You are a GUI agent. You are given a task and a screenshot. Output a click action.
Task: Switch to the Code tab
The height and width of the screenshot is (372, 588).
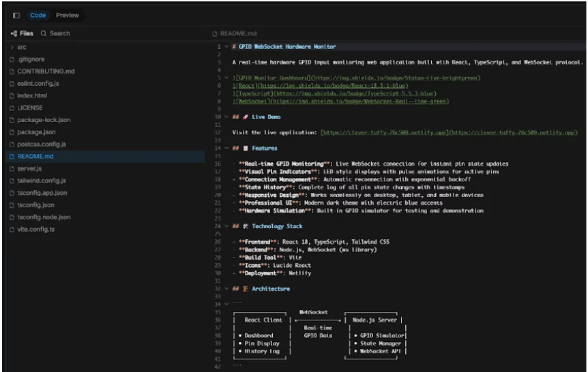38,16
